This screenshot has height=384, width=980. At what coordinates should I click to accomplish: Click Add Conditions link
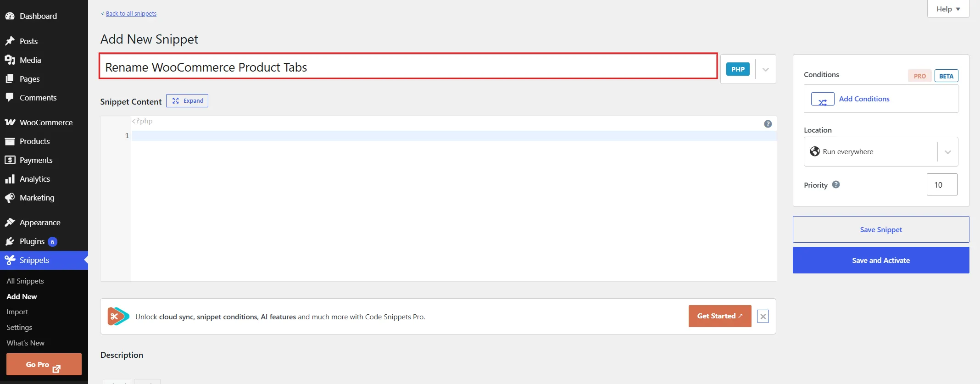coord(864,99)
